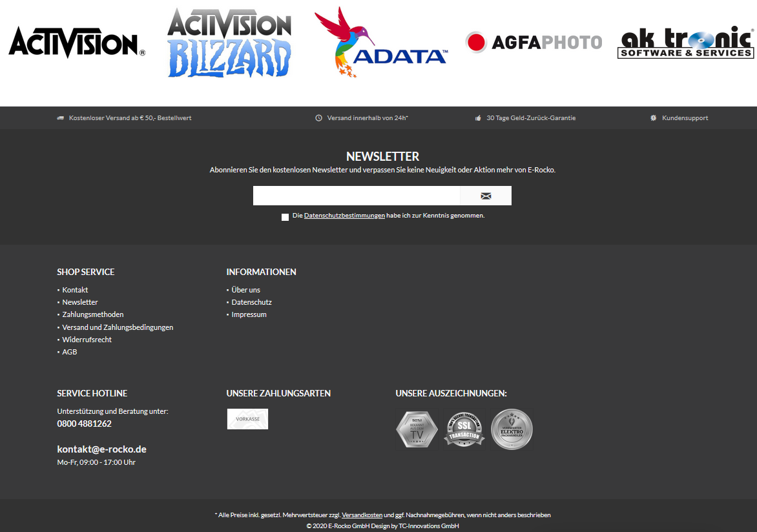The width and height of the screenshot is (757, 532).
Task: Click the Kundensupport text
Action: point(685,118)
